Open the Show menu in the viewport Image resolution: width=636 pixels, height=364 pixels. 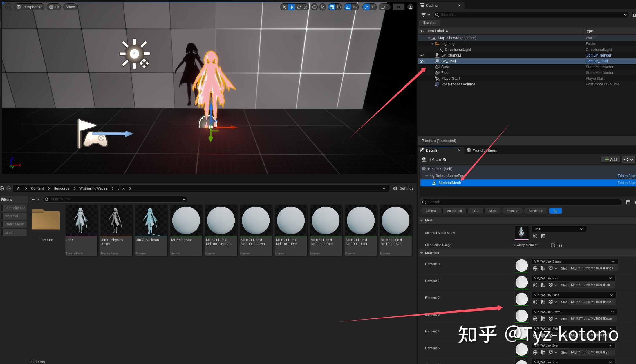click(x=70, y=7)
